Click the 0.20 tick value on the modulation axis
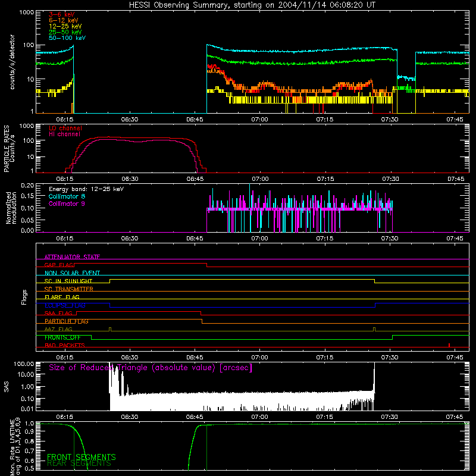 27,185
